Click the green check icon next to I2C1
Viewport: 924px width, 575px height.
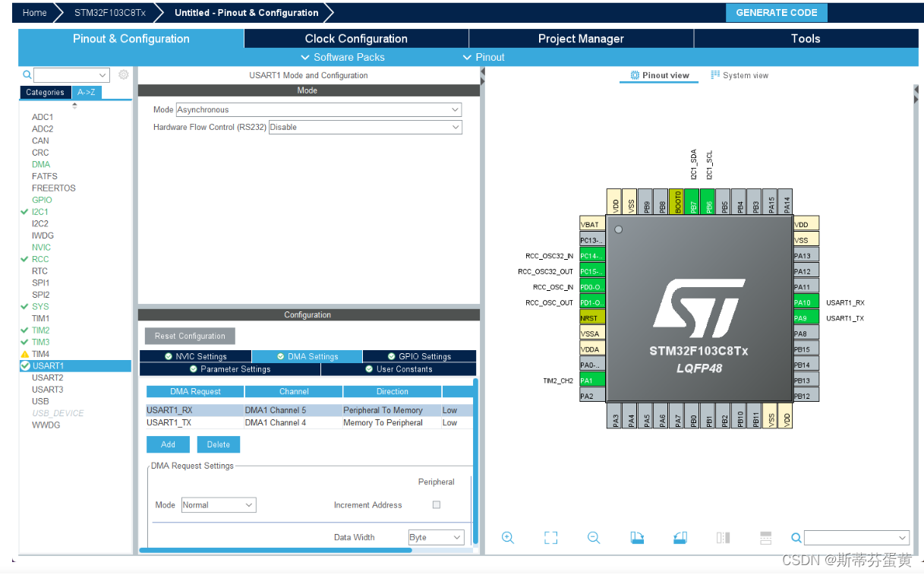pyautogui.click(x=24, y=212)
